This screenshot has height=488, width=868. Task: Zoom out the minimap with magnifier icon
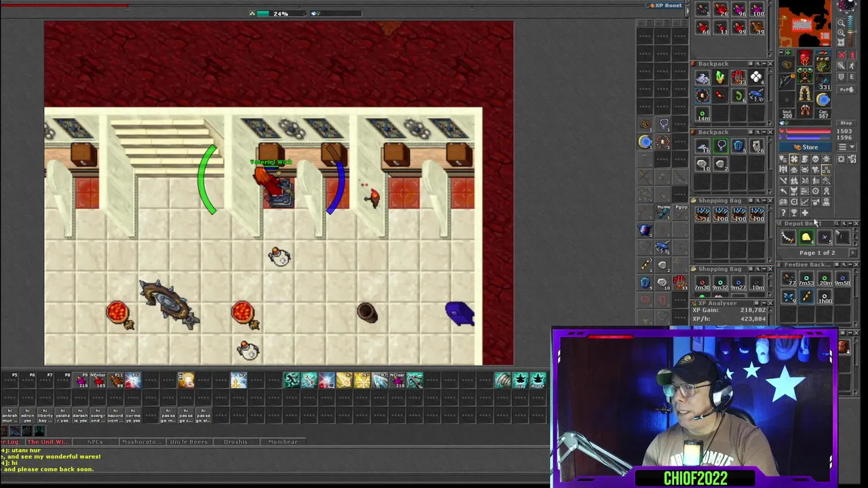point(841,23)
